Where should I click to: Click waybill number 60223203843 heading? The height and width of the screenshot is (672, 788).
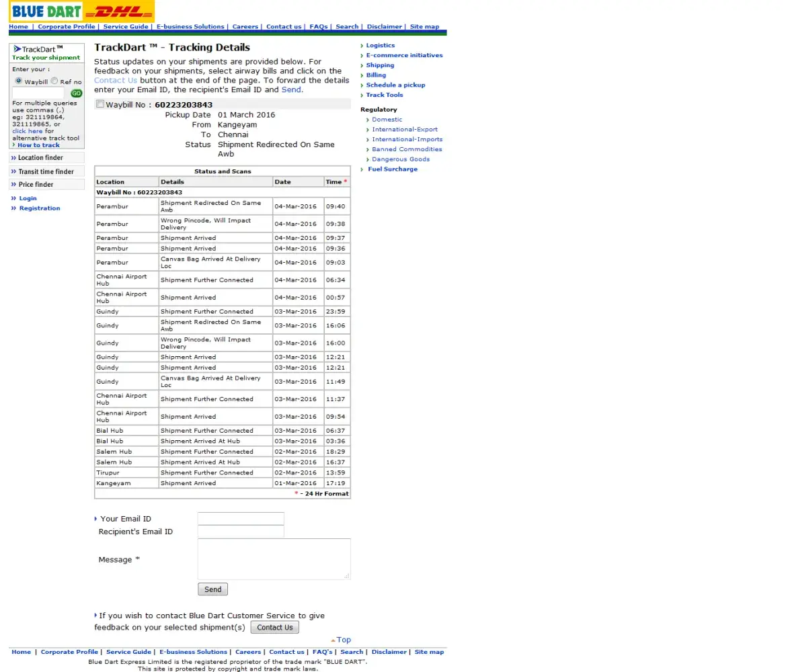(x=184, y=104)
